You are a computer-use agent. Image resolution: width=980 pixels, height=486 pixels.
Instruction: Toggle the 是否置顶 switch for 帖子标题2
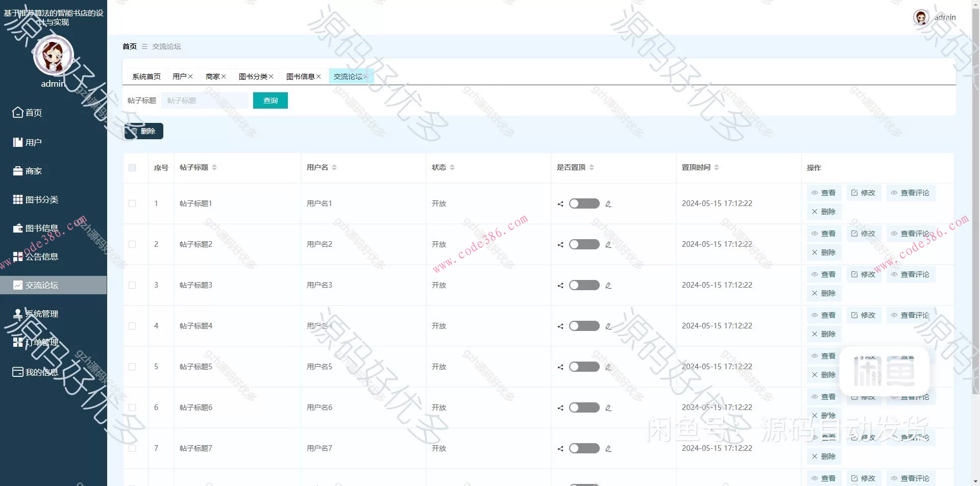coord(584,244)
